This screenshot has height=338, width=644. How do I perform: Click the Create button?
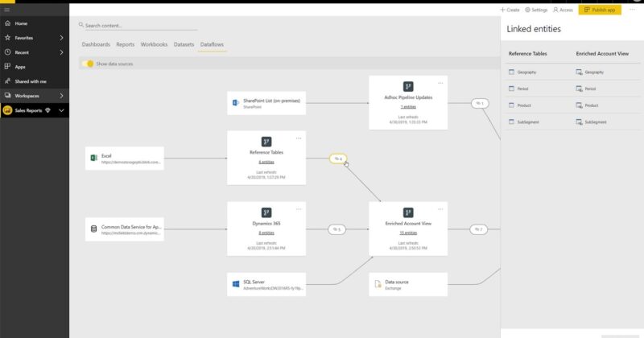tap(510, 10)
